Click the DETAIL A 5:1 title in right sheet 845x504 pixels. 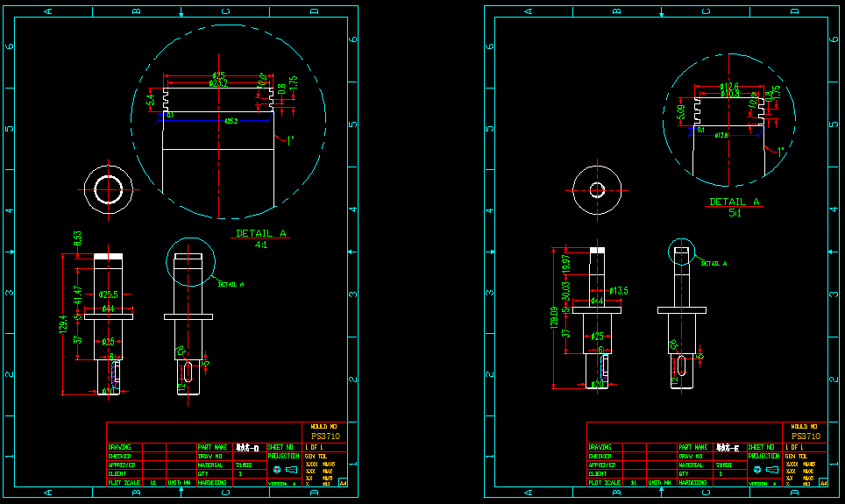(x=735, y=207)
